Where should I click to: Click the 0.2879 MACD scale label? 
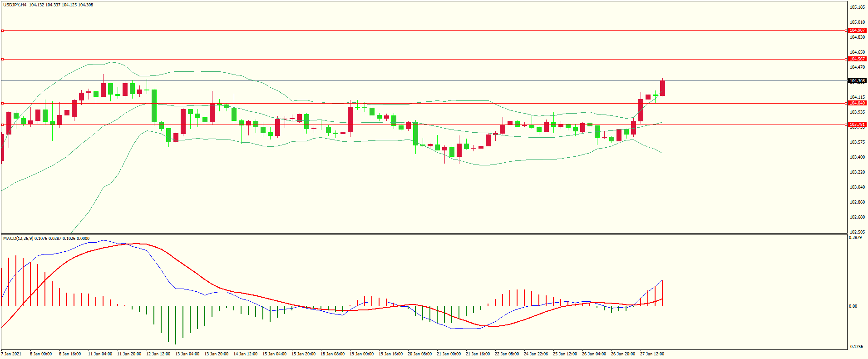[x=855, y=238]
